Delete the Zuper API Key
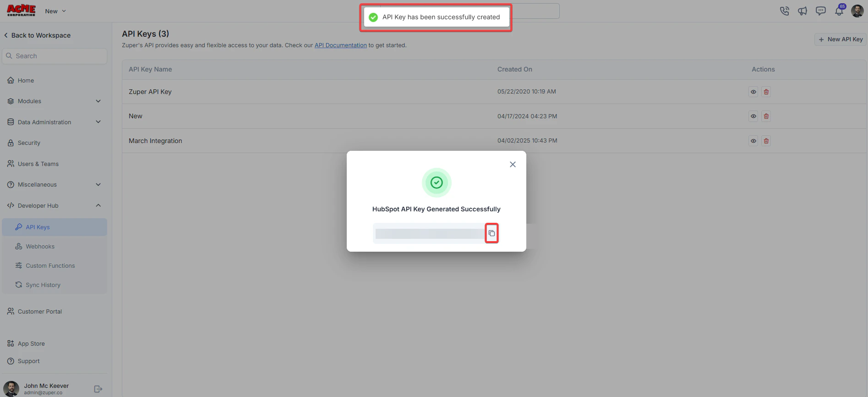The image size is (868, 397). 766,92
